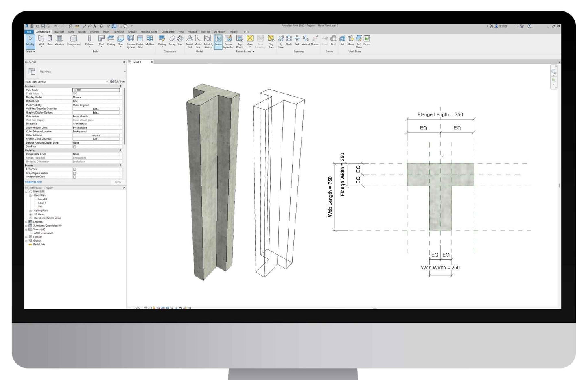This screenshot has width=588, height=380.
Task: Click the View Scale input field
Action: coord(96,90)
